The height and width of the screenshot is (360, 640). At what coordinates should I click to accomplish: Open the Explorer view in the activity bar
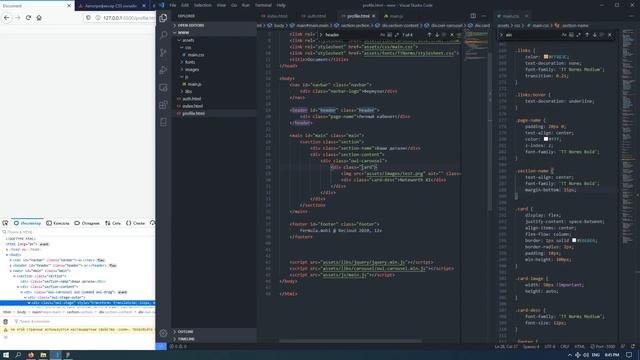pyautogui.click(x=163, y=18)
